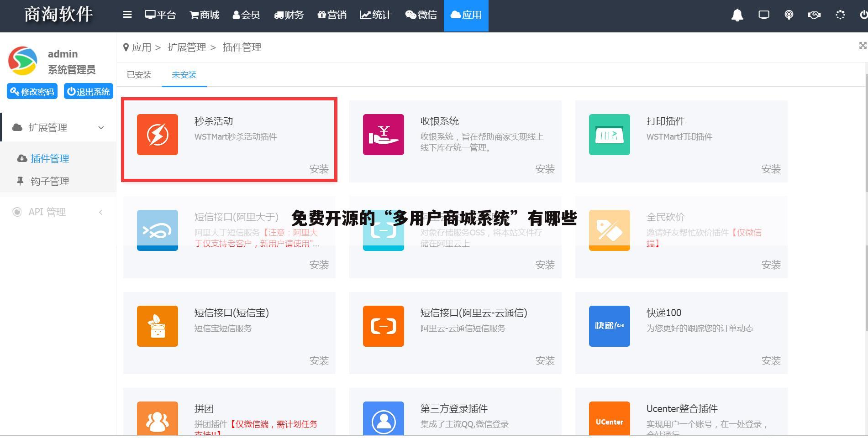The height and width of the screenshot is (438, 868).
Task: Select the 秒杀活动 lightning plugin icon
Action: click(x=157, y=135)
